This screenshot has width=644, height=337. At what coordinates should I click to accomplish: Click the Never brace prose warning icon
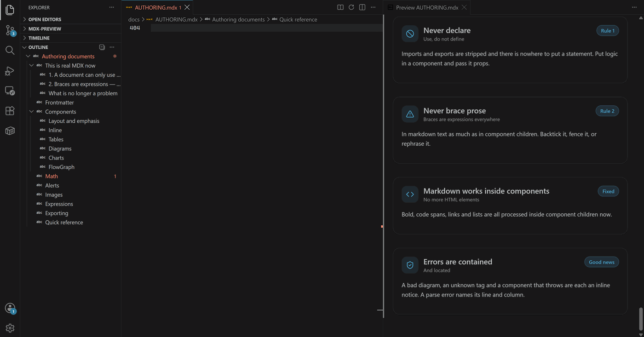point(410,114)
